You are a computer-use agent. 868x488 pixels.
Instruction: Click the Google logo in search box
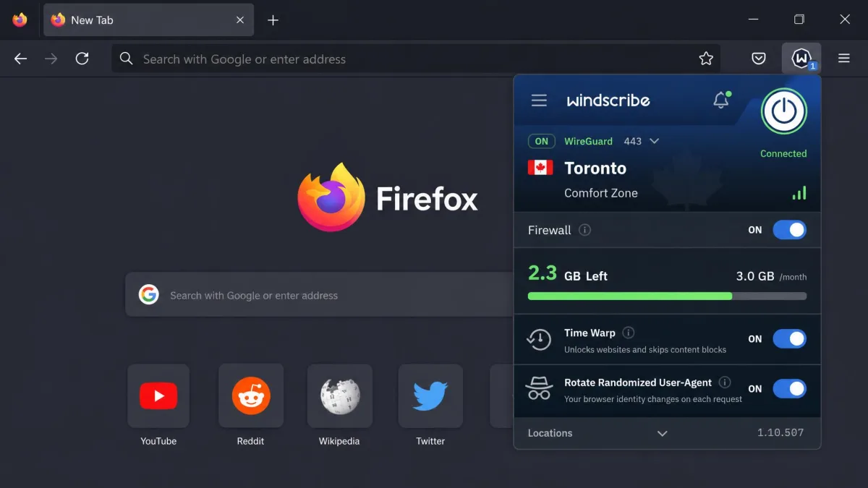click(x=149, y=295)
